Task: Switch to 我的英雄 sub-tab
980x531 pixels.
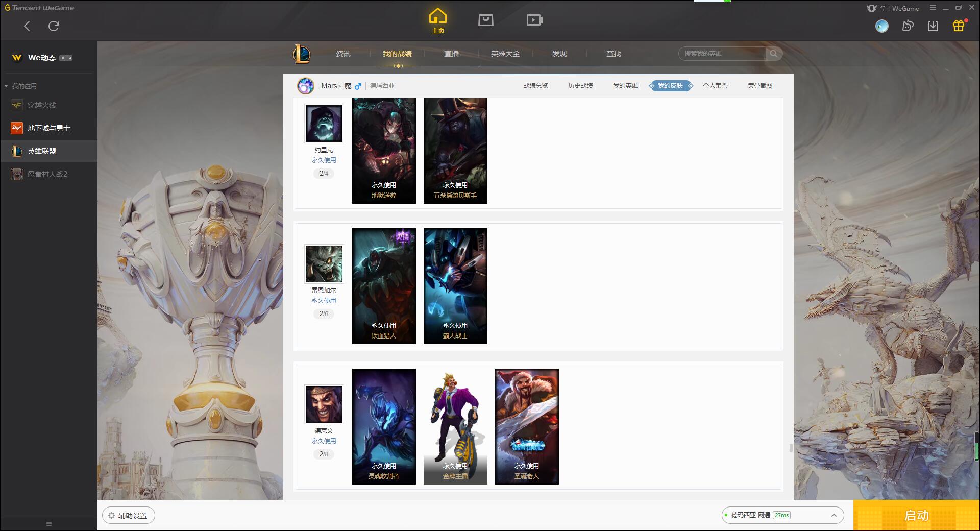Action: 625,86
